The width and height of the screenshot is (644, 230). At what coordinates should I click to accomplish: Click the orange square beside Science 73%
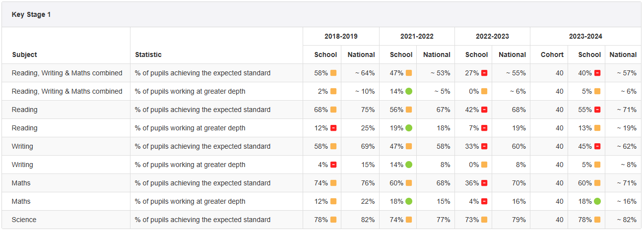point(484,220)
